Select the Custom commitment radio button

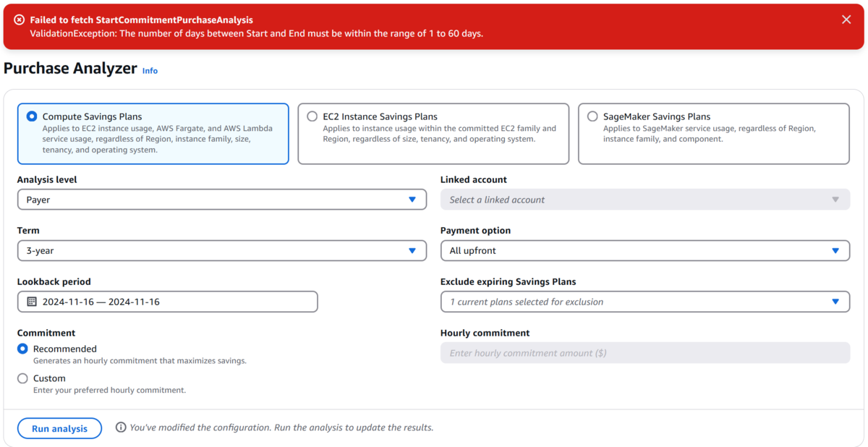click(x=22, y=378)
